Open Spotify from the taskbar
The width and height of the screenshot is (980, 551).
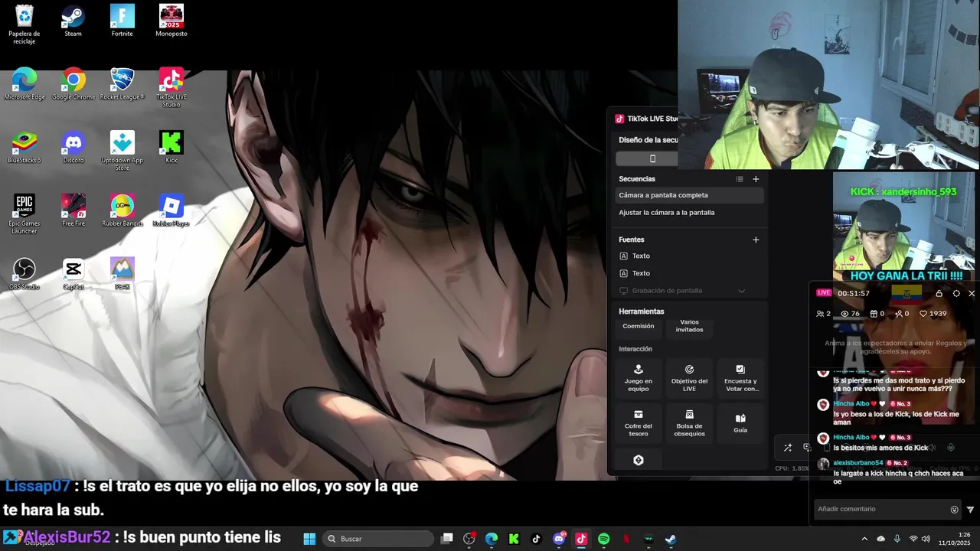click(x=603, y=539)
